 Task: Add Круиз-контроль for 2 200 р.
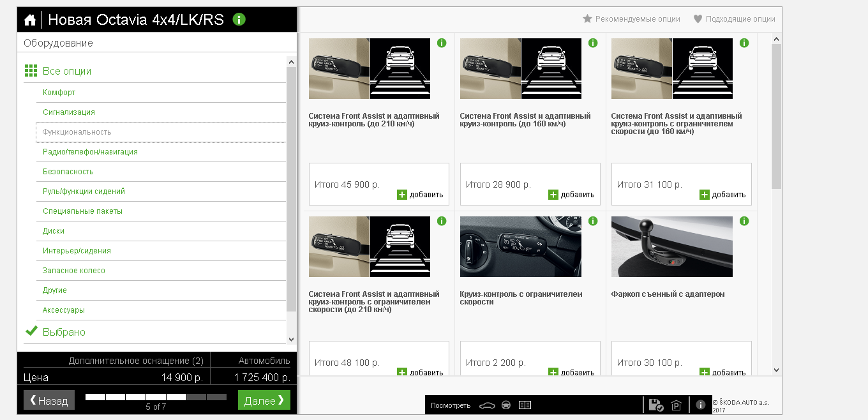pyautogui.click(x=571, y=372)
